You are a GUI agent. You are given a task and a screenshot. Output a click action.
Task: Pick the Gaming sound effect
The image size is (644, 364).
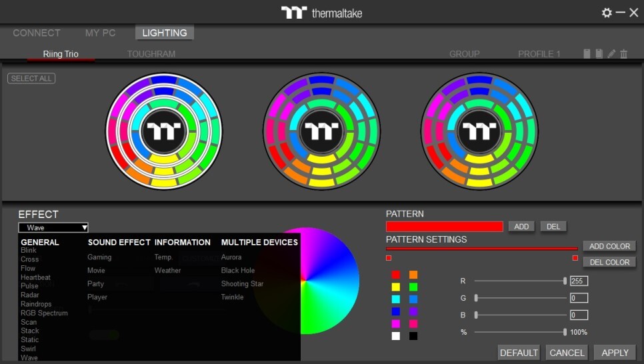(x=99, y=257)
